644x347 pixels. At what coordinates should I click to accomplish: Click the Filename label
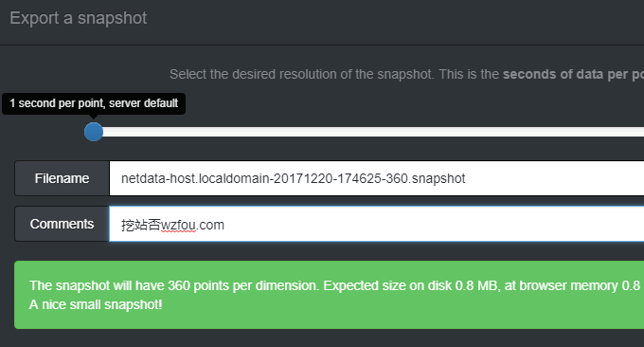pyautogui.click(x=62, y=178)
